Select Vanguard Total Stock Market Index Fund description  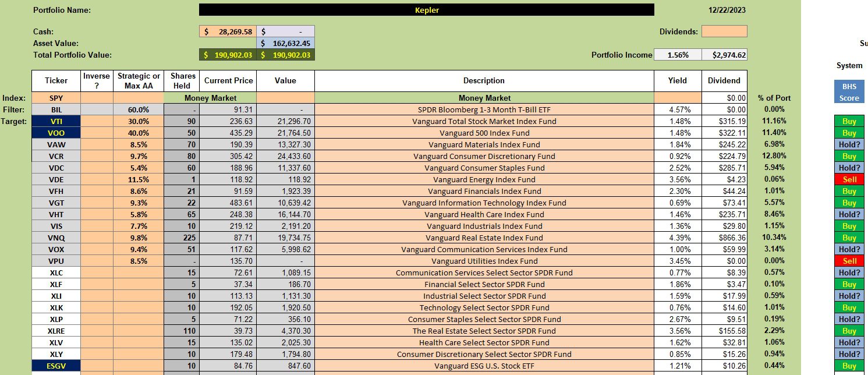pos(484,121)
